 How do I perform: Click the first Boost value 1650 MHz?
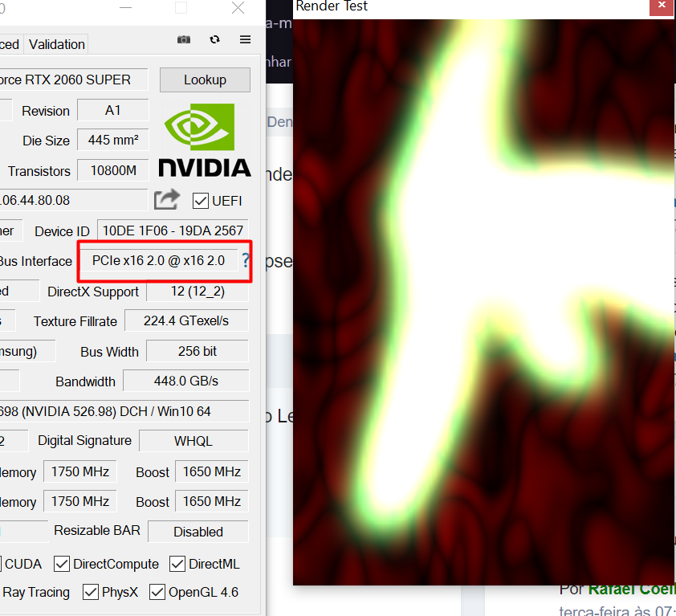(212, 471)
